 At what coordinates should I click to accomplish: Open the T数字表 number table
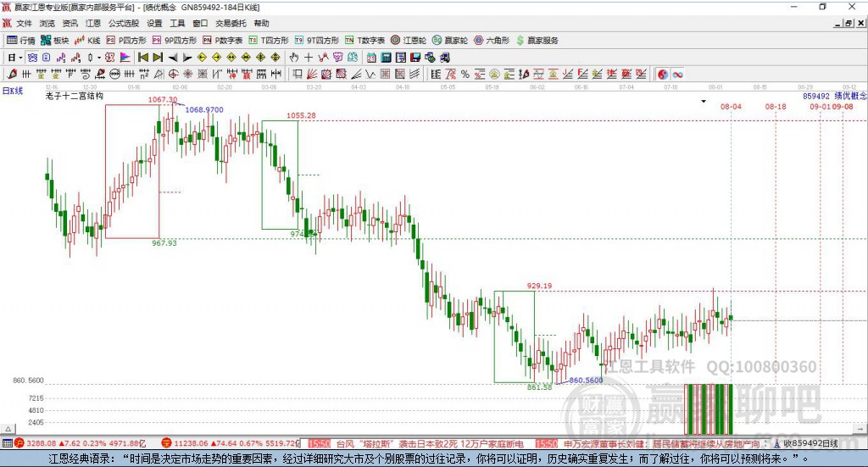point(364,41)
